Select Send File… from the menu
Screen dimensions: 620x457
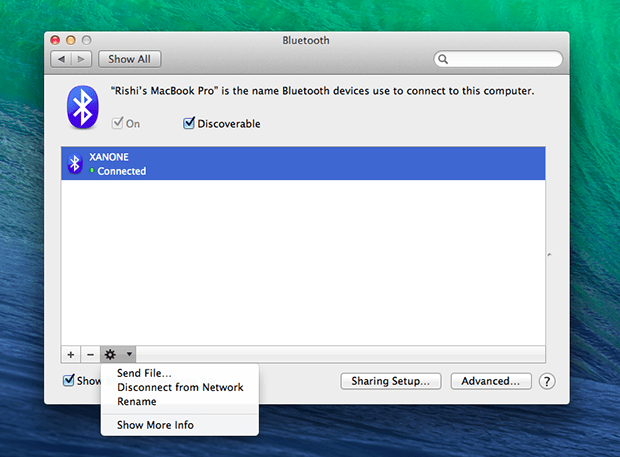pos(144,373)
